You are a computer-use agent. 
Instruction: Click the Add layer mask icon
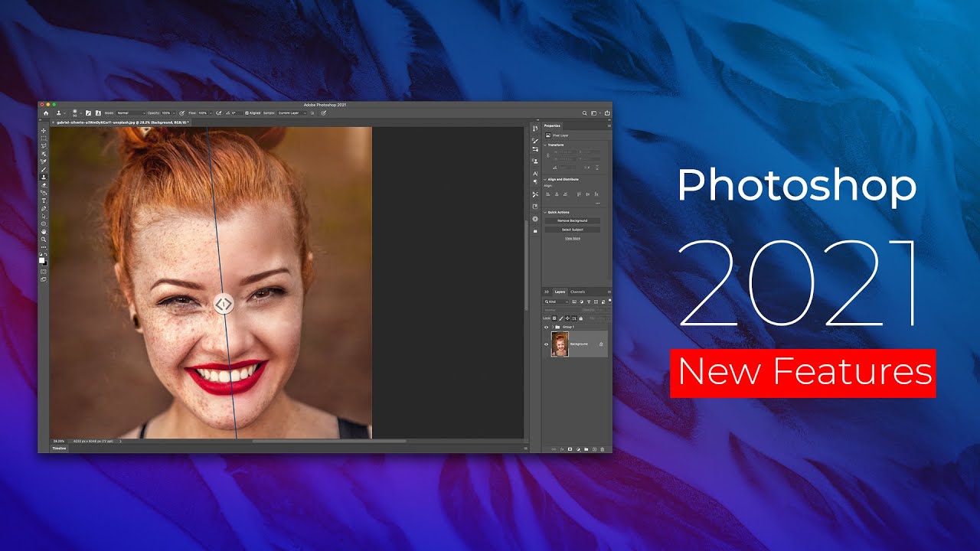pos(570,449)
